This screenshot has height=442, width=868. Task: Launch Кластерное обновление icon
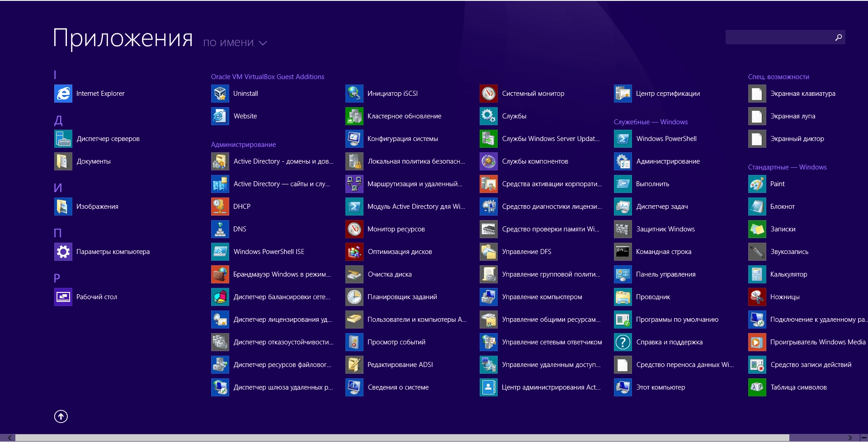tap(354, 116)
